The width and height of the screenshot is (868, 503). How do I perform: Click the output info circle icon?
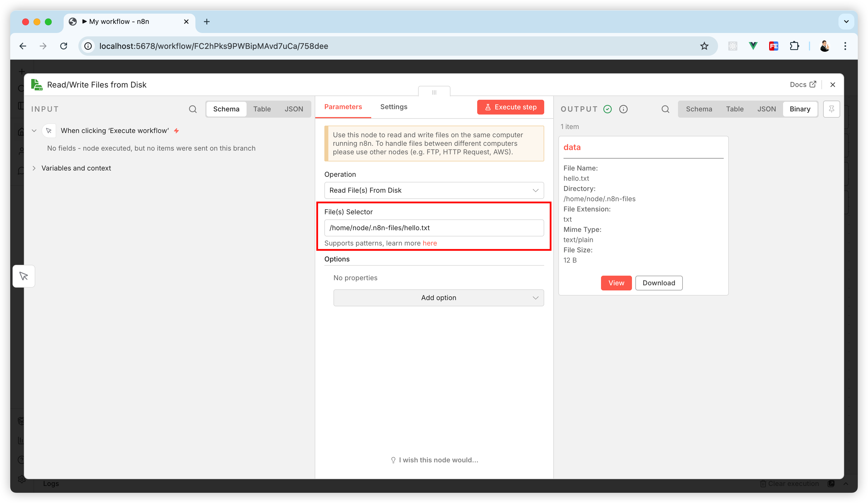coord(623,109)
